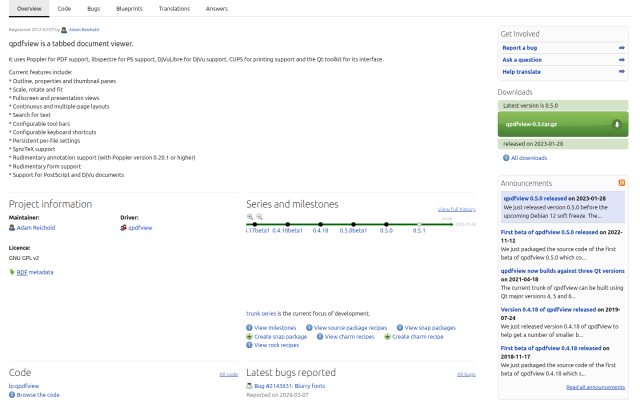Click the driver team icon

(123, 228)
